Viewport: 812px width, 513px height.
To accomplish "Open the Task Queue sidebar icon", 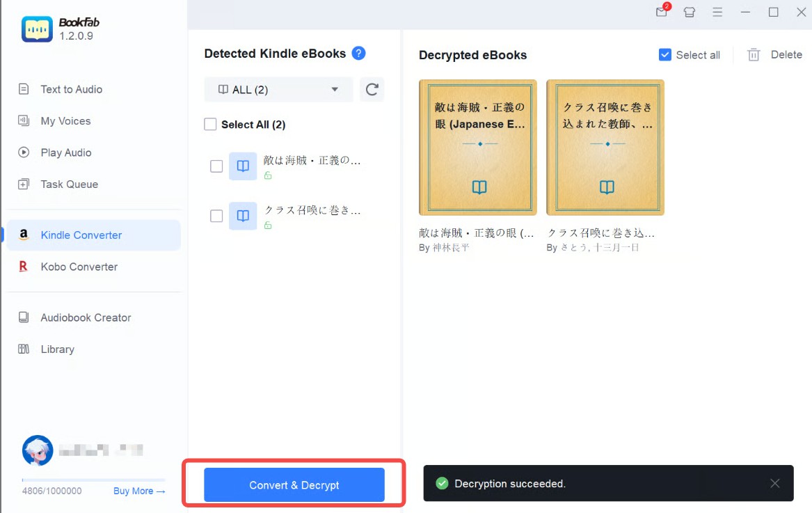I will [x=23, y=184].
